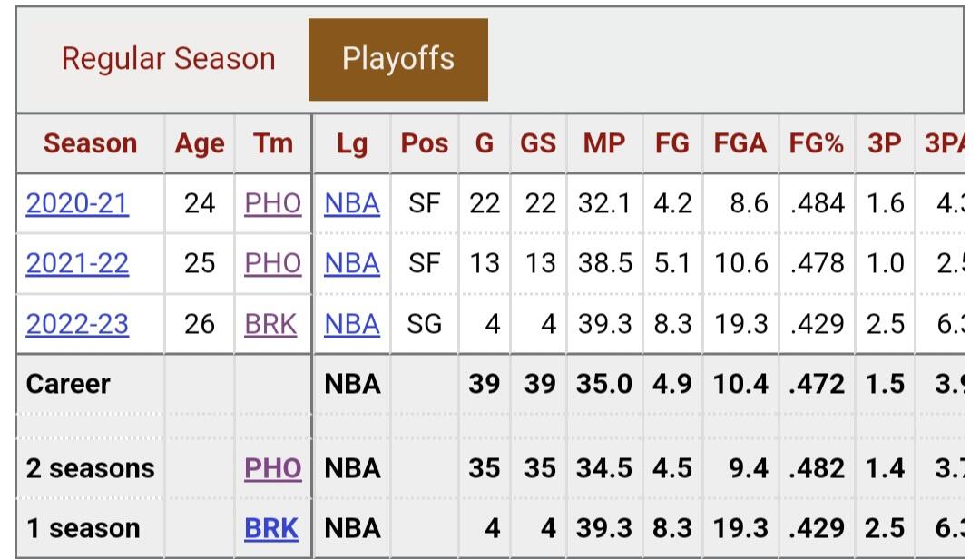Open the NBA league link for 2021-22
This screenshot has height=559, width=980.
point(352,263)
